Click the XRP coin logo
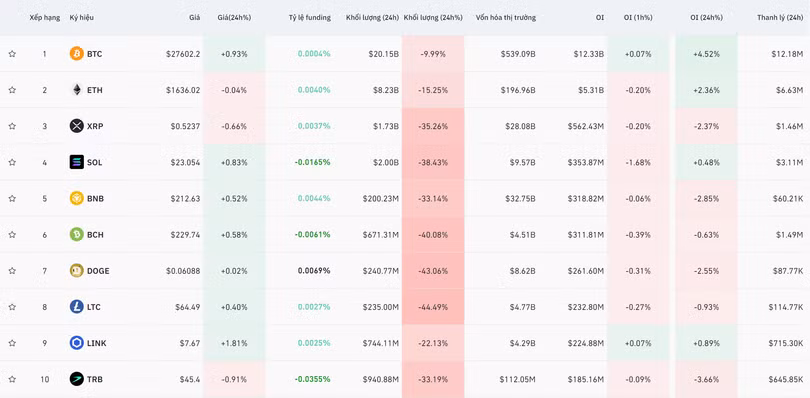The image size is (810, 398). point(76,126)
